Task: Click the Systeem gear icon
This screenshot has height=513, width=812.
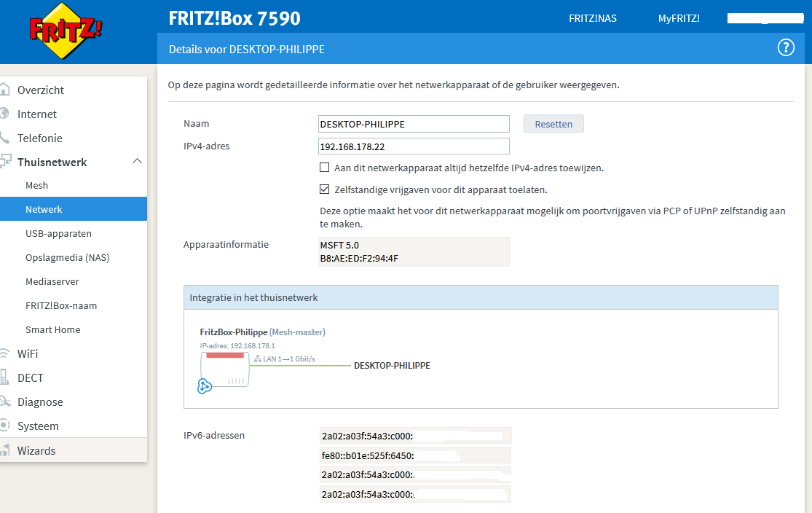Action: pos(5,426)
